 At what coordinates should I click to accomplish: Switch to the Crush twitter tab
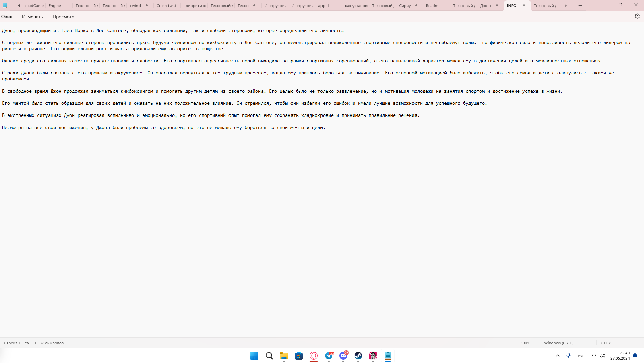coord(167,6)
